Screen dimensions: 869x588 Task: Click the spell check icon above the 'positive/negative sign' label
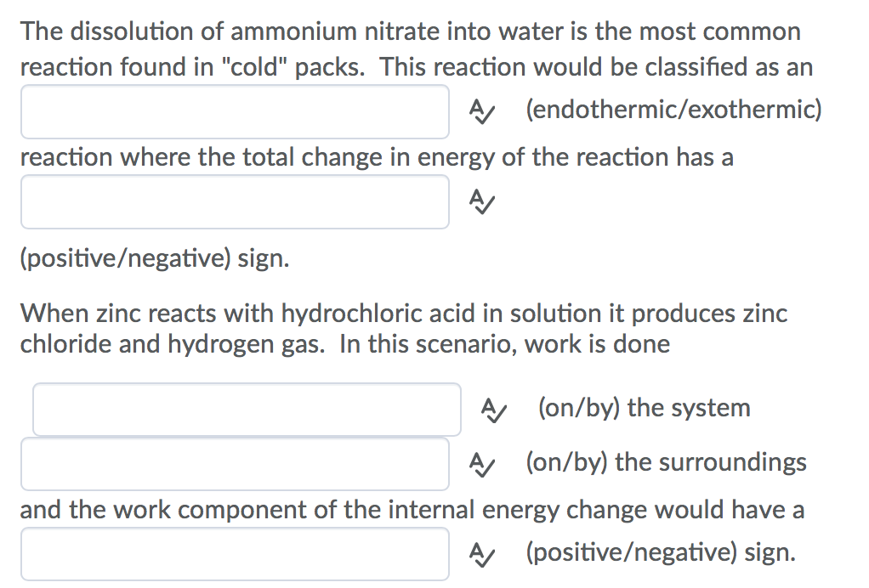pyautogui.click(x=480, y=202)
